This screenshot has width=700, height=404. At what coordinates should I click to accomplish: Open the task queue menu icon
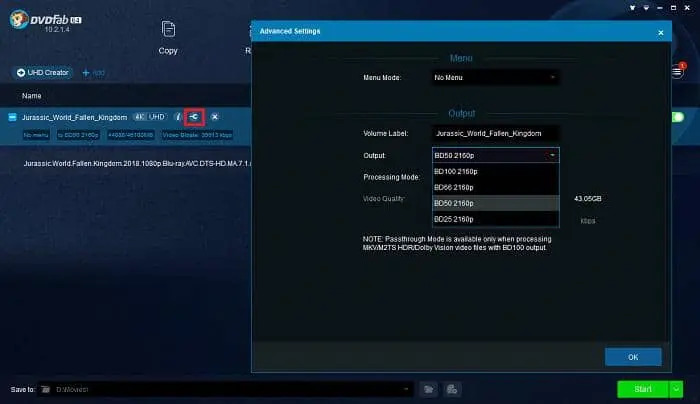point(677,71)
